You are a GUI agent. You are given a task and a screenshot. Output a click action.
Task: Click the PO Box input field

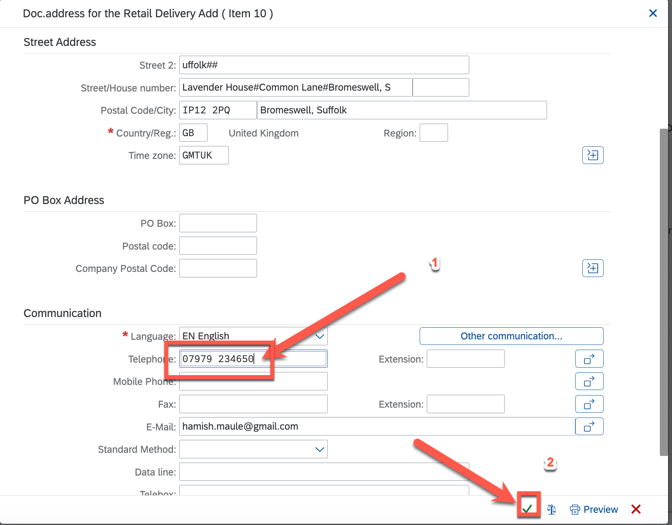tap(217, 223)
